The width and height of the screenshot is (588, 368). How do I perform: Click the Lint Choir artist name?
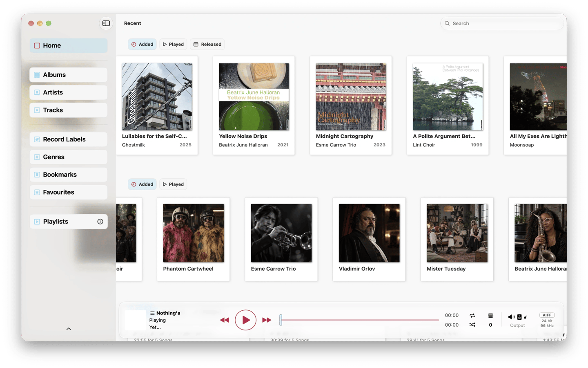click(x=424, y=145)
